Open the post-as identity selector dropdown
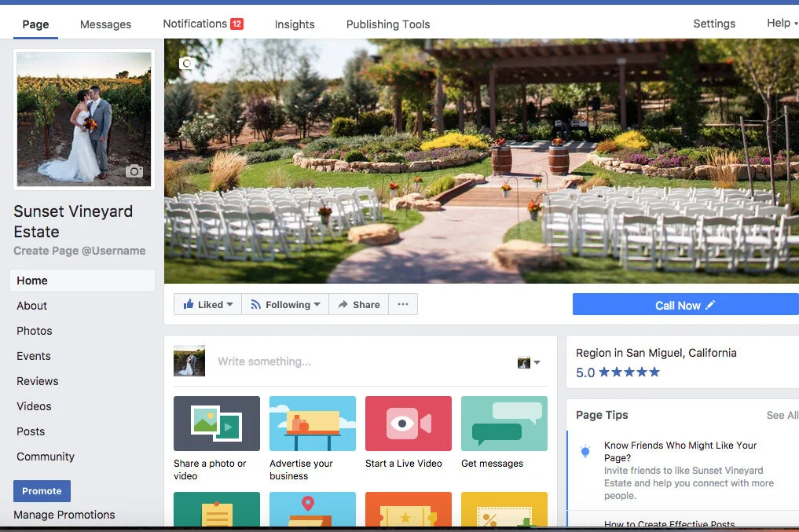This screenshot has width=799, height=532. (529, 362)
